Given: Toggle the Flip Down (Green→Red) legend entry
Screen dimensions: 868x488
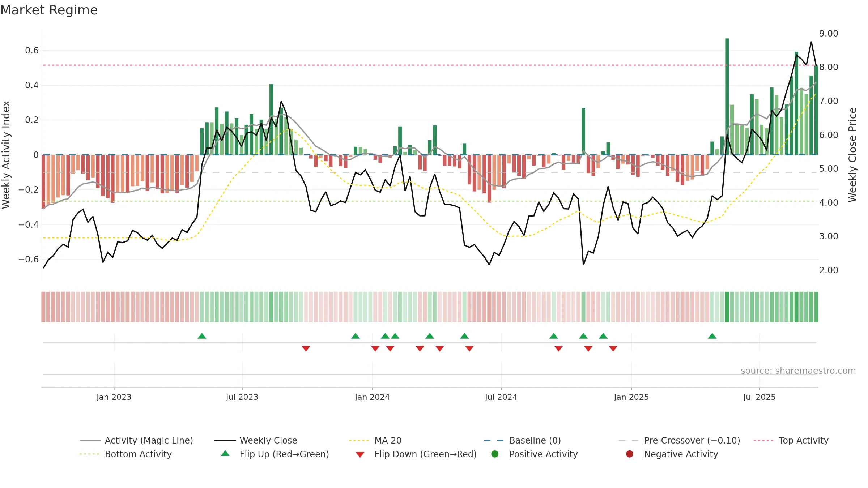Looking at the screenshot, I should tap(416, 454).
